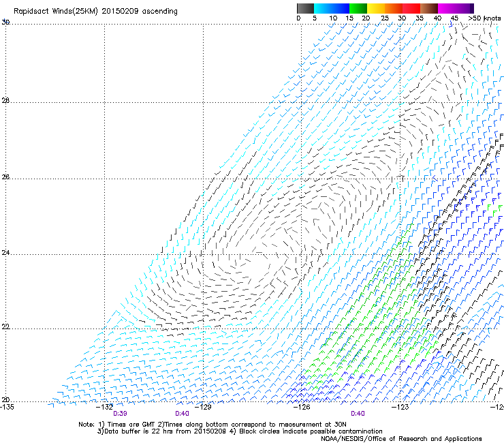The height and width of the screenshot is (443, 504).
Task: Click the legend scale value '25'
Action: pyautogui.click(x=385, y=18)
